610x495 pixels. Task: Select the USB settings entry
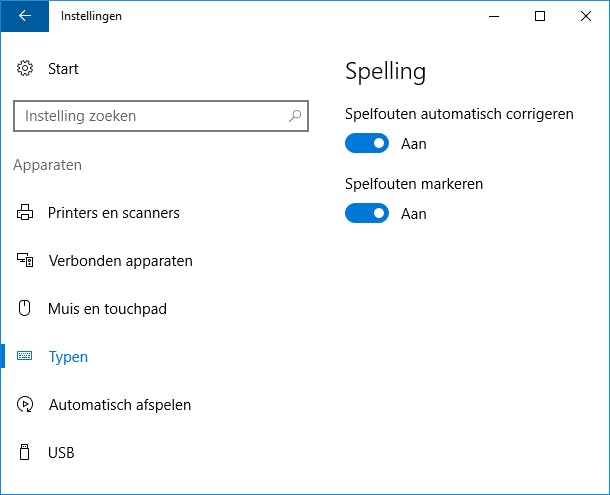(x=61, y=453)
